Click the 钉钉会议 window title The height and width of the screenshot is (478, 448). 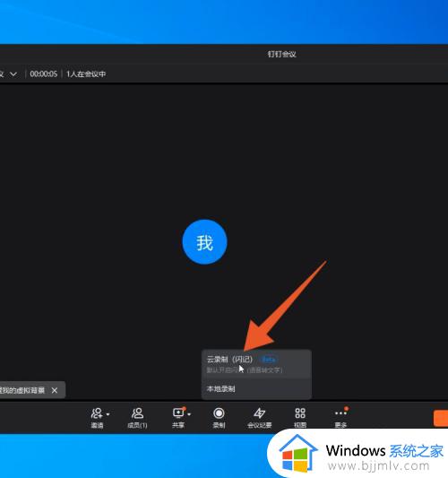[x=281, y=55]
